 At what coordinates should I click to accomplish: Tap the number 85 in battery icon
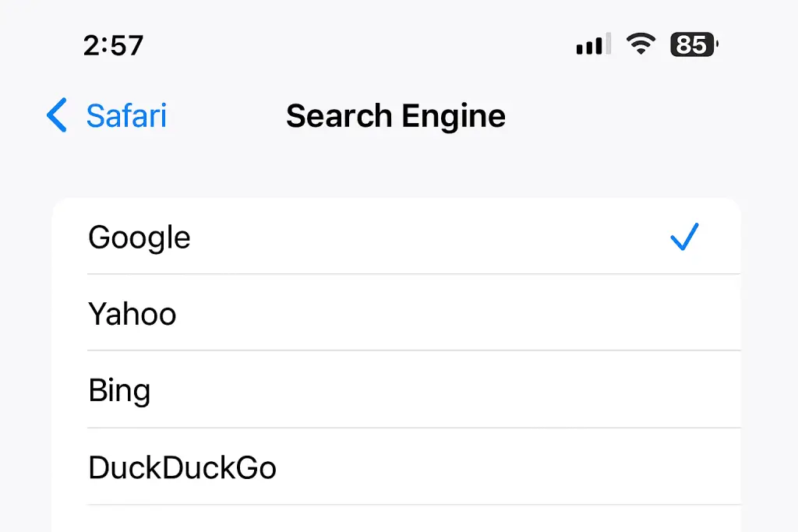[x=691, y=45]
